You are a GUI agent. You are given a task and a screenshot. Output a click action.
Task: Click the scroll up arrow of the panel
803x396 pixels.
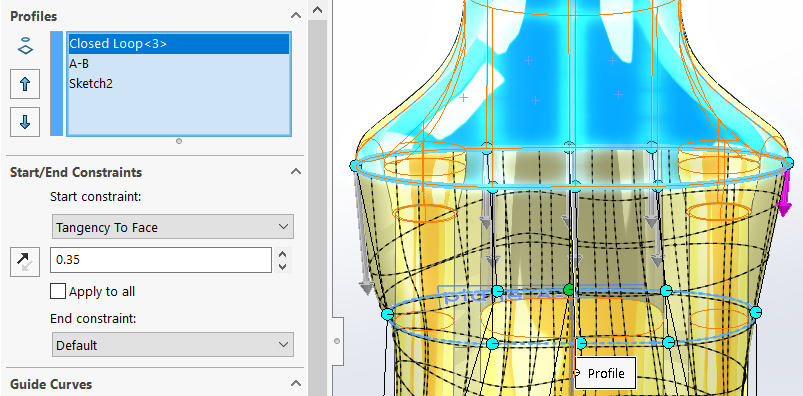click(318, 10)
